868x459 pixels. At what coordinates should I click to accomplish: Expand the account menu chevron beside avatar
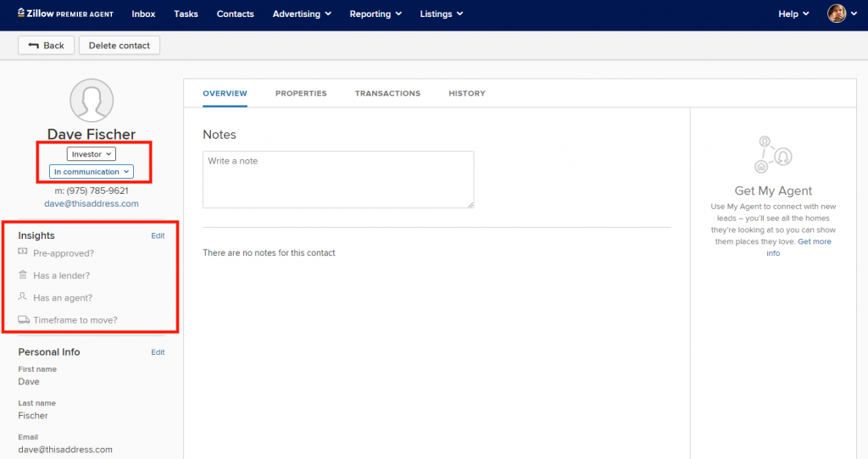[x=854, y=14]
